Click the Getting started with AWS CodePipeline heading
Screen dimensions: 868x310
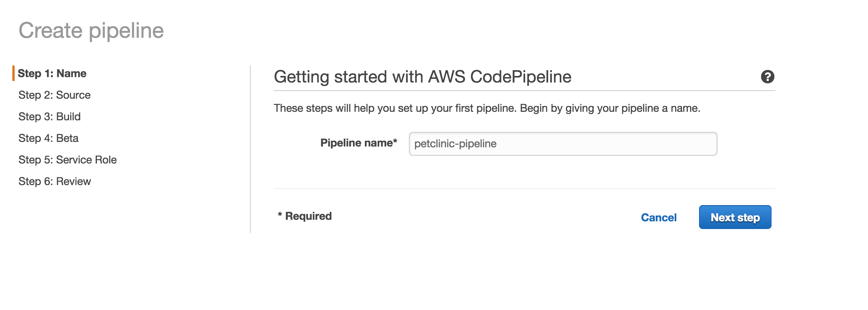pyautogui.click(x=422, y=77)
